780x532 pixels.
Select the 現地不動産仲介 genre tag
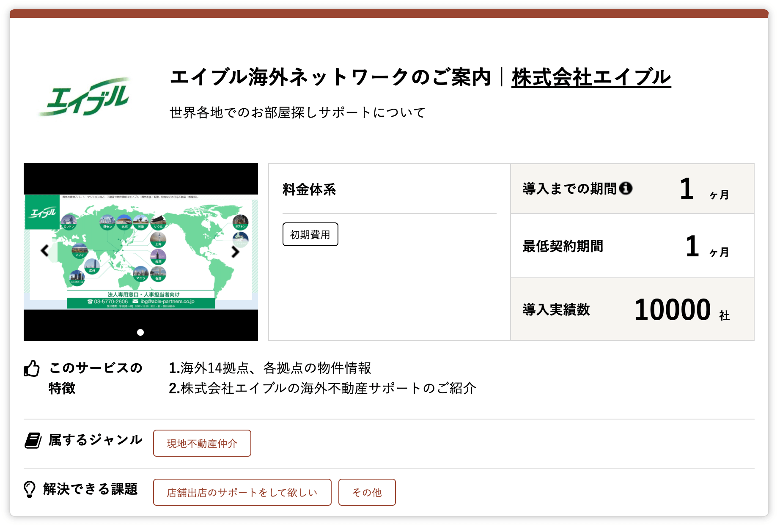tap(202, 443)
